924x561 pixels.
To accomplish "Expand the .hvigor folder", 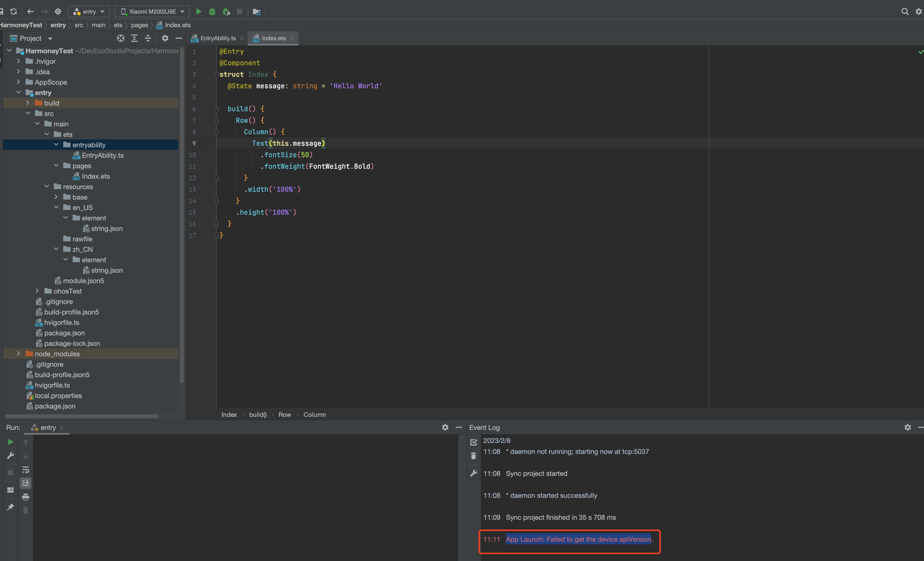I will click(18, 61).
